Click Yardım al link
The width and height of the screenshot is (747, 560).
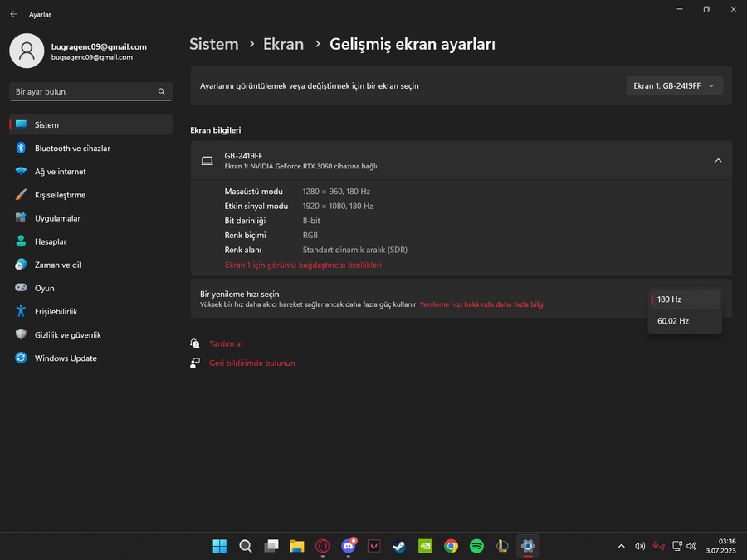point(226,343)
